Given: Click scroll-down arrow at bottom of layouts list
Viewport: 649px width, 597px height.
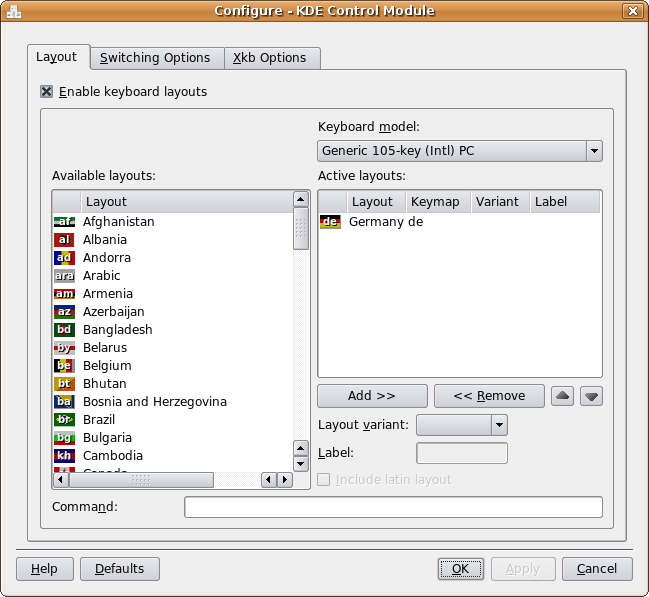Looking at the screenshot, I should point(301,464).
